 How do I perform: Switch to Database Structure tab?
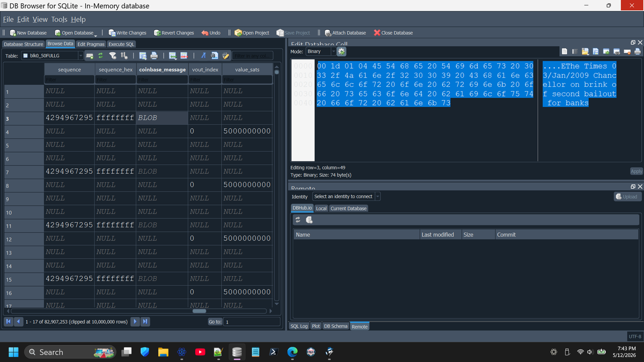(x=23, y=44)
